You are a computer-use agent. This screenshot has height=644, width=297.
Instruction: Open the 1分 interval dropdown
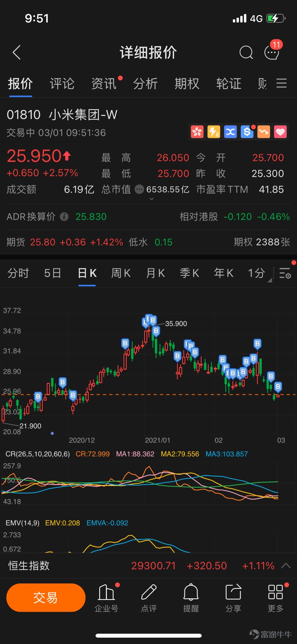tap(259, 273)
